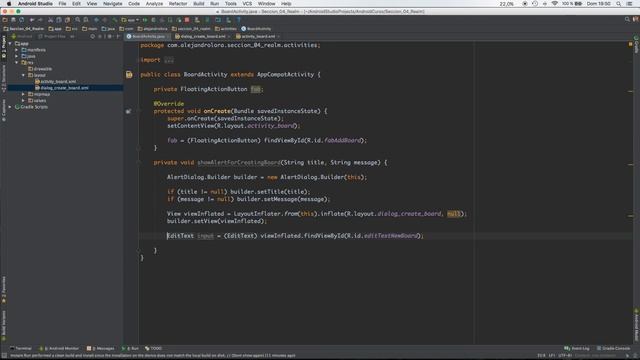This screenshot has width=640, height=360.
Task: Click the override gutter icon beside onCreate
Action: [x=128, y=111]
